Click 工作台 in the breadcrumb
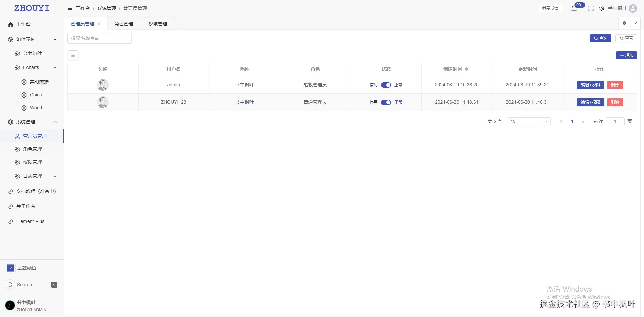644x317 pixels. click(83, 8)
